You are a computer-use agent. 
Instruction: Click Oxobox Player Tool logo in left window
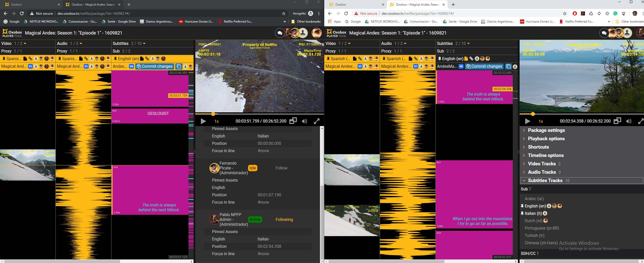pyautogui.click(x=12, y=33)
